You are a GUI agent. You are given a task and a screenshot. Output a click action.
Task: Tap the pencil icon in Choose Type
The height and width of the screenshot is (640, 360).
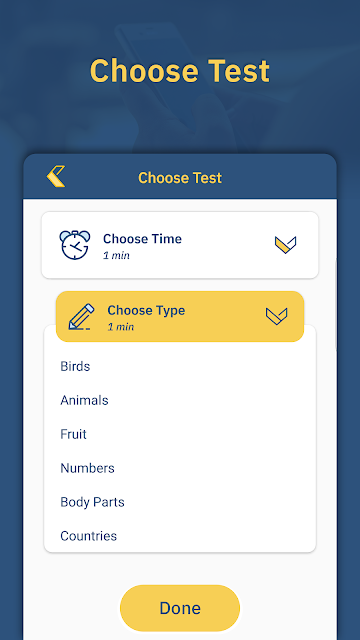pos(81,316)
